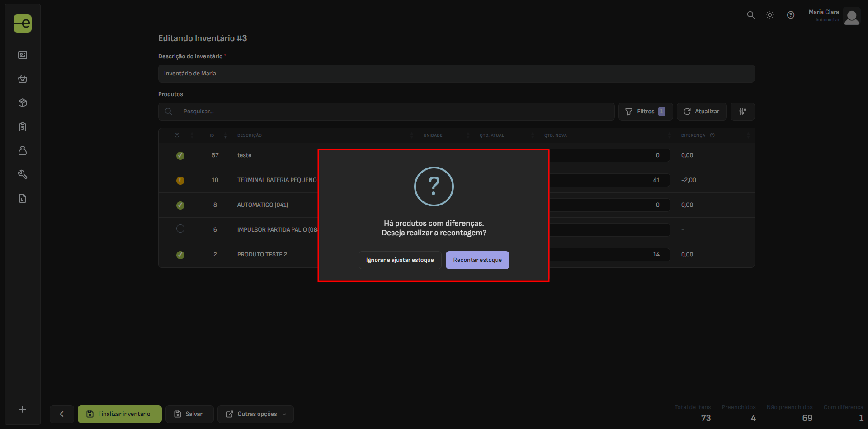This screenshot has height=429, width=868.
Task: Open column settings sliders icon
Action: coord(742,112)
